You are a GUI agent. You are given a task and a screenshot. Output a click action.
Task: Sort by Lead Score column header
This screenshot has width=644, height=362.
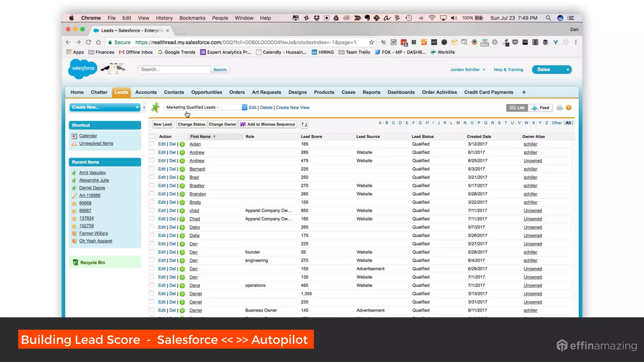311,136
